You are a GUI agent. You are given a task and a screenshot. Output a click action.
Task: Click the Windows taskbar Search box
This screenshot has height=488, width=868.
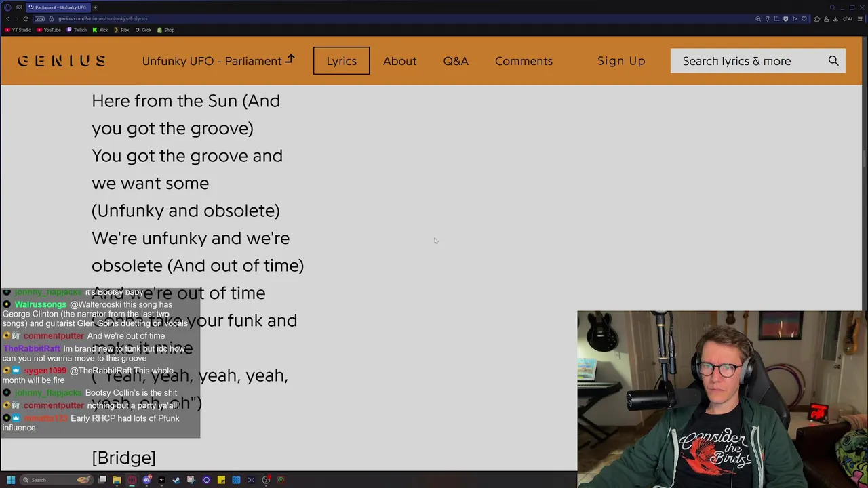pyautogui.click(x=56, y=480)
